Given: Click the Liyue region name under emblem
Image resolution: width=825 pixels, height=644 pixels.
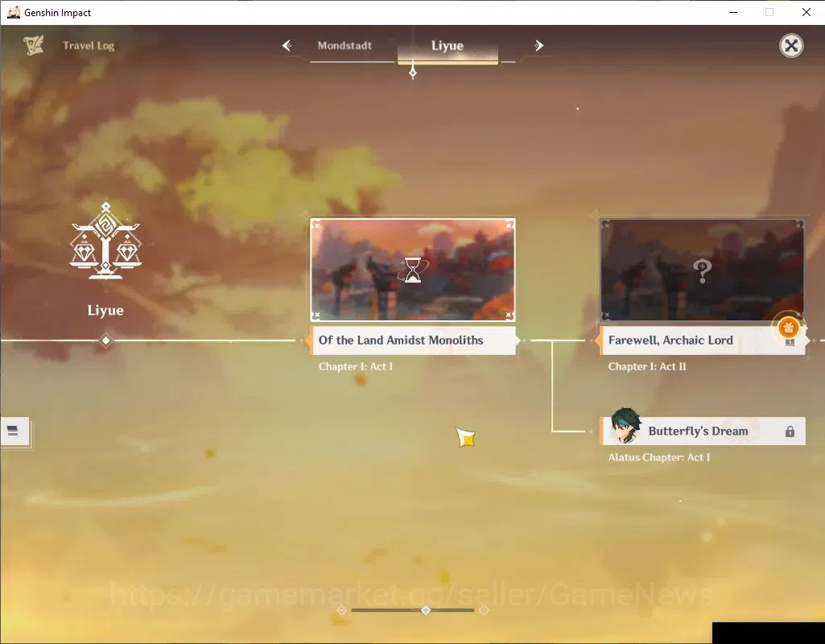Looking at the screenshot, I should [x=105, y=311].
